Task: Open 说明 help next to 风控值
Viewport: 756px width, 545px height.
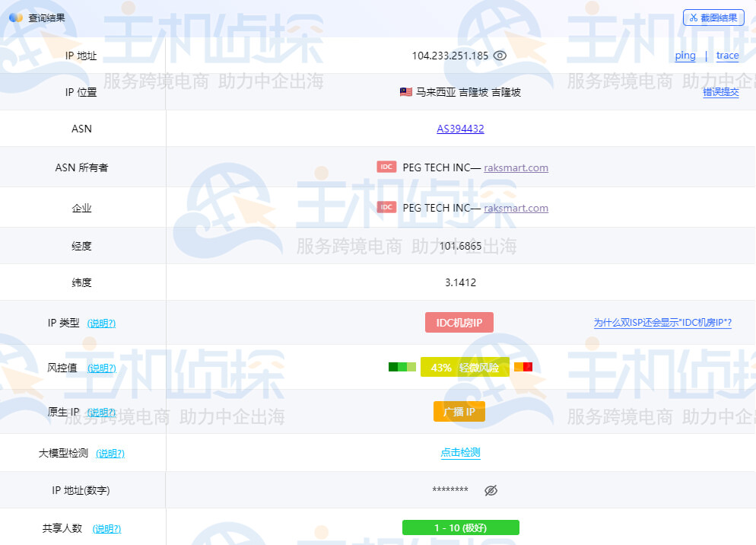Action: tap(101, 368)
